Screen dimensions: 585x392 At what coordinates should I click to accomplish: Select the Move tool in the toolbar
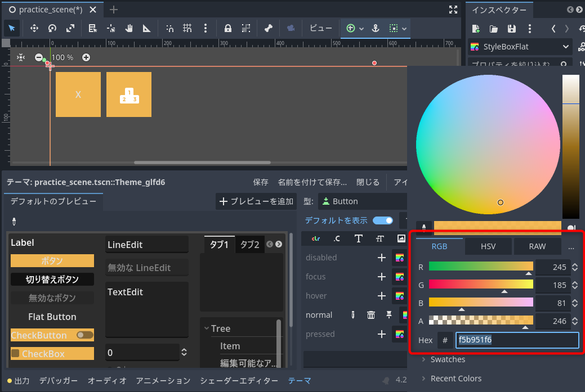(35, 28)
